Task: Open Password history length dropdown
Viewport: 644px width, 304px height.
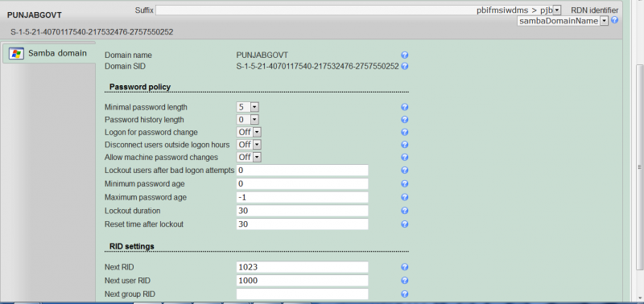Action: pos(248,120)
